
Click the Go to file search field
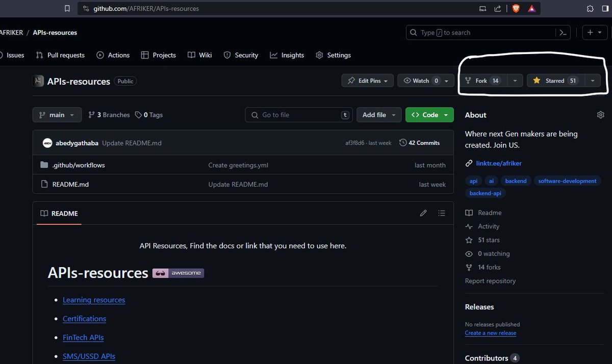[x=299, y=115]
